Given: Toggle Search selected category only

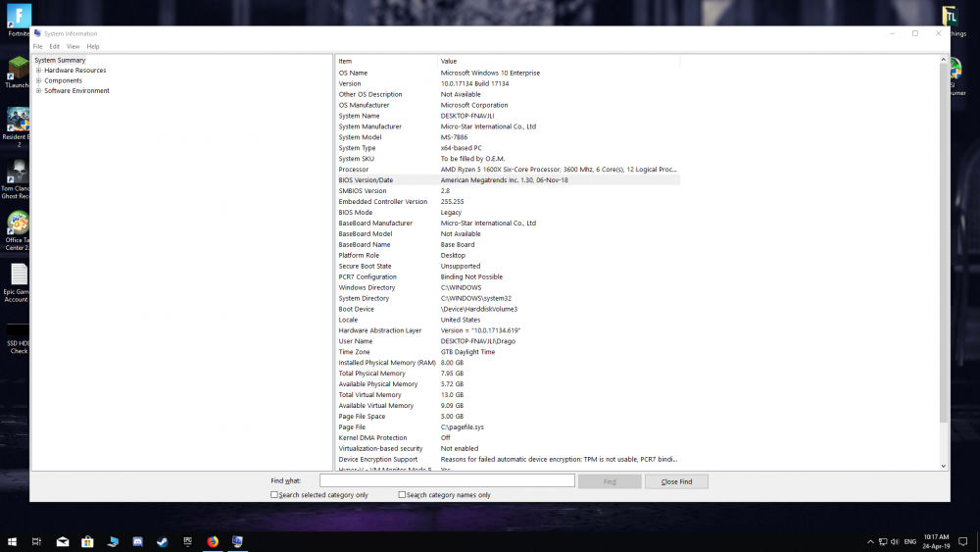Looking at the screenshot, I should click(x=273, y=494).
